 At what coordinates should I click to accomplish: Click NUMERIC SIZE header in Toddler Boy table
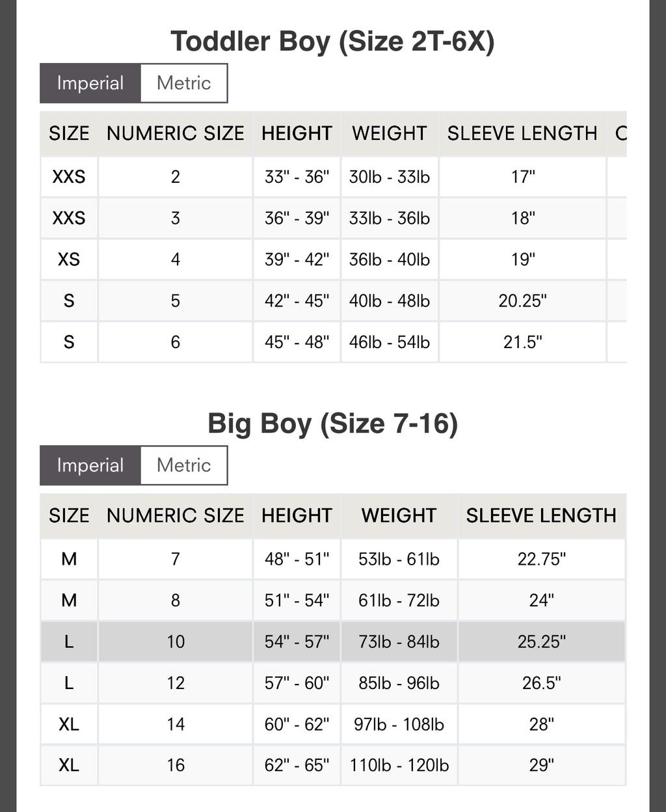175,133
